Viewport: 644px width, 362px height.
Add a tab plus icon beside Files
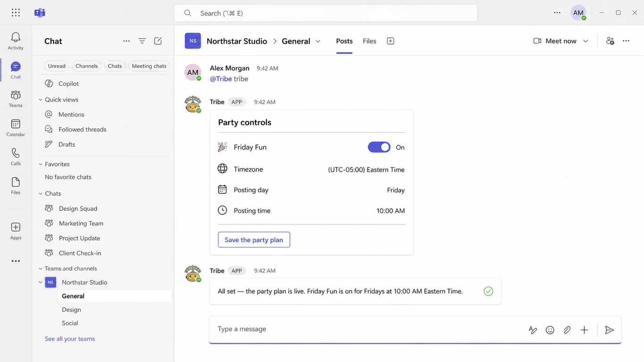(x=390, y=41)
